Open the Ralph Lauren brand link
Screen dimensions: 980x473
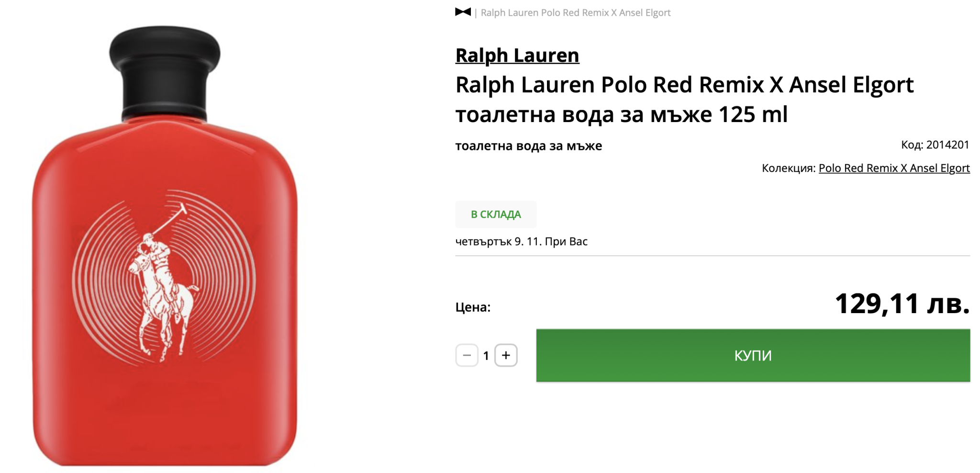pos(517,55)
